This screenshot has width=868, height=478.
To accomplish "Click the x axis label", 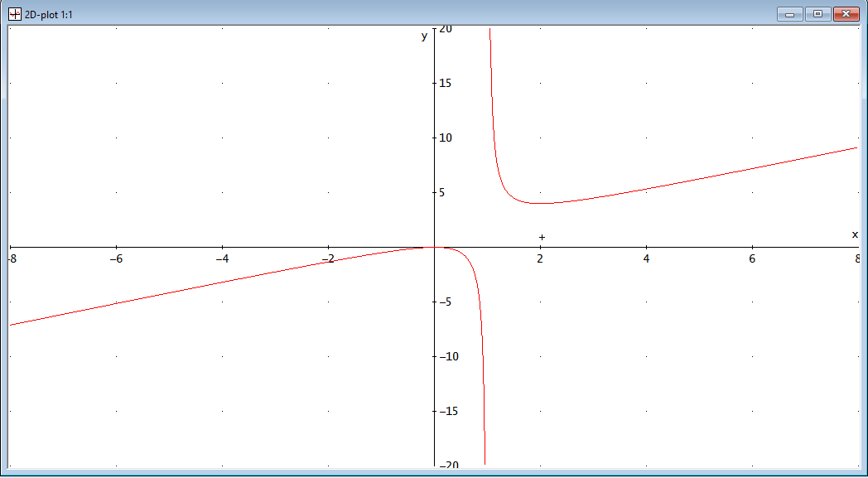I will (x=855, y=234).
